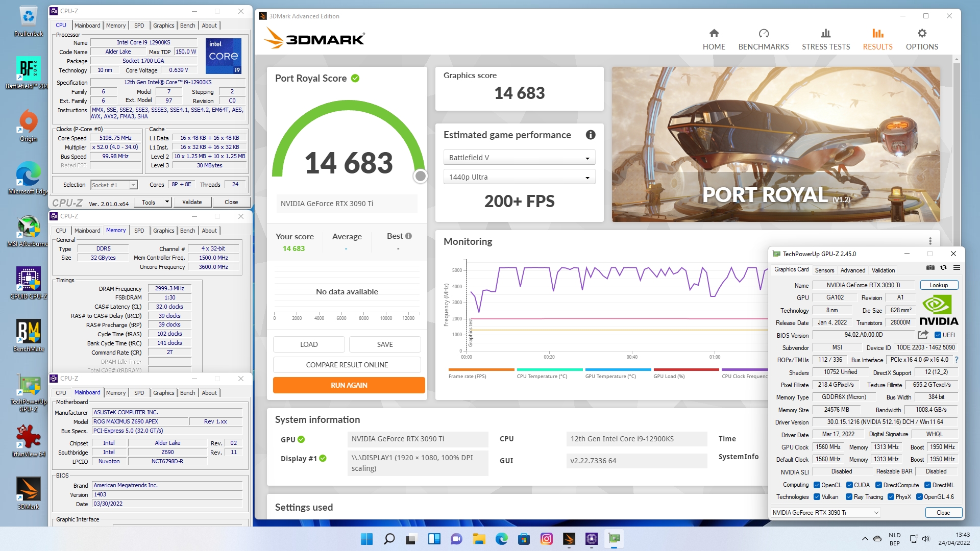Open the GPU-Z graphics card selector dropdown
The width and height of the screenshot is (980, 551).
[825, 513]
